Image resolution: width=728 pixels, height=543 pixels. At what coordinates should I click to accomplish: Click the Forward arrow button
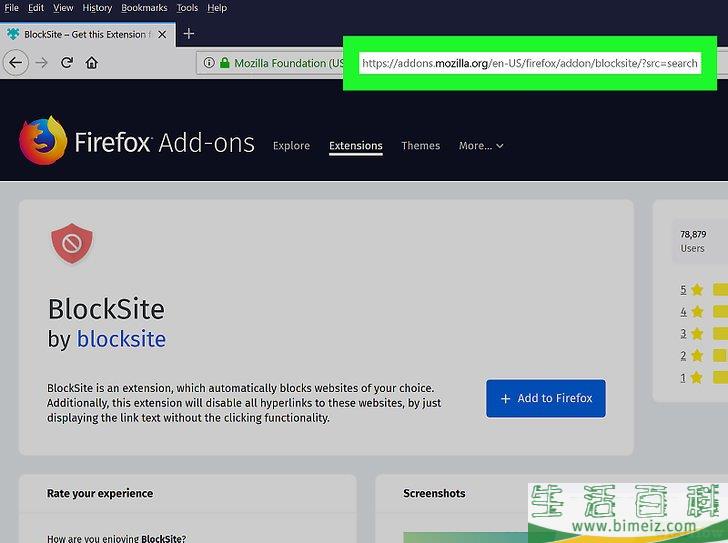click(x=42, y=63)
